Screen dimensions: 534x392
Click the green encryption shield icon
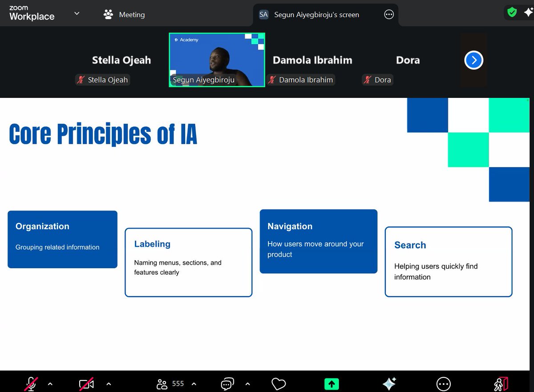(x=512, y=12)
